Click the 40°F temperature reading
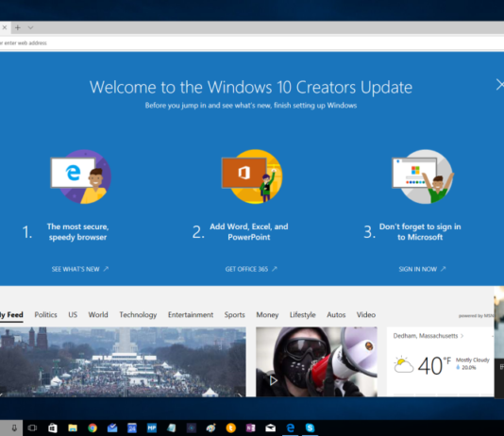Screen dimensions: 504x436 [434, 365]
